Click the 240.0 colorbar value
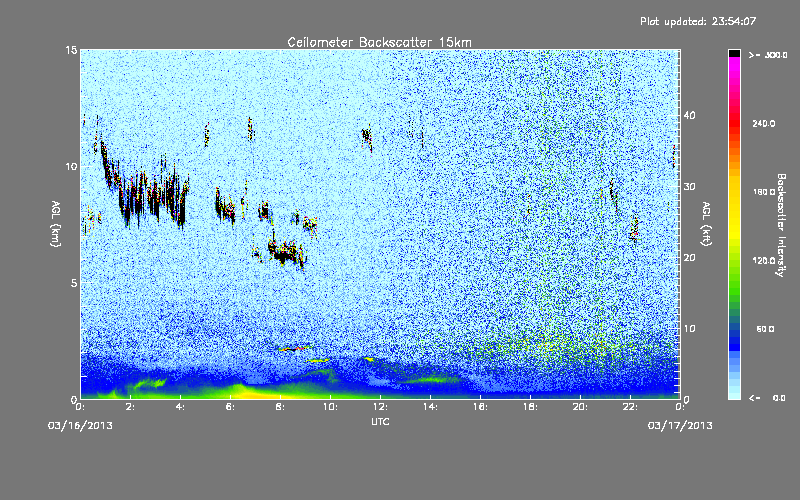 click(764, 124)
